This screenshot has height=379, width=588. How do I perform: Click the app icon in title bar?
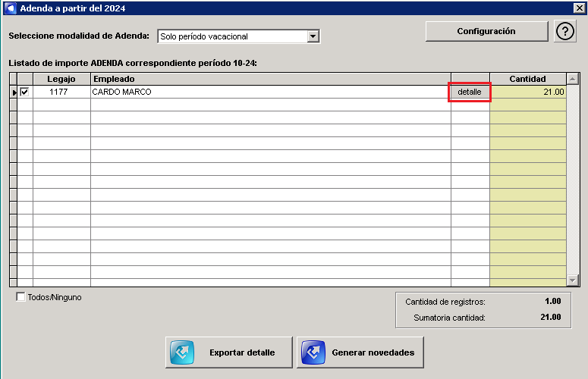point(11,8)
